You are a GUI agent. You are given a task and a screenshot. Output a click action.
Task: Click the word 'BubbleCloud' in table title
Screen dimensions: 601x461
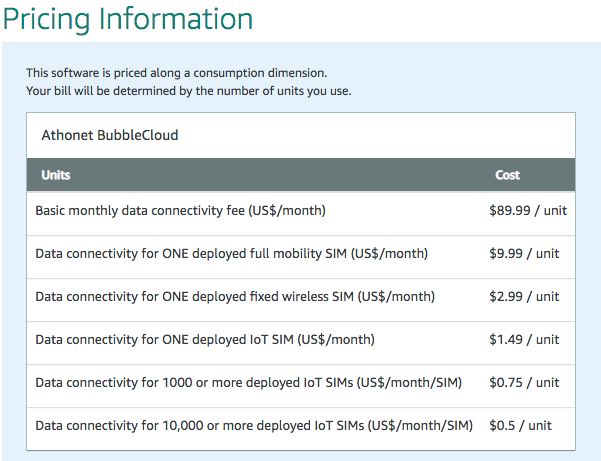pyautogui.click(x=139, y=134)
